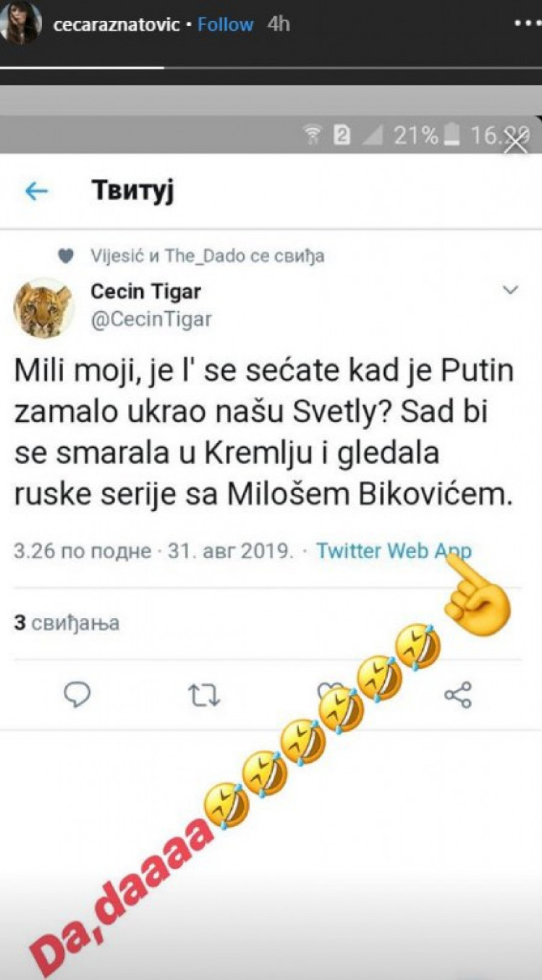Open the Cecin Tigar tiger avatar
The height and width of the screenshot is (980, 542).
point(43,308)
